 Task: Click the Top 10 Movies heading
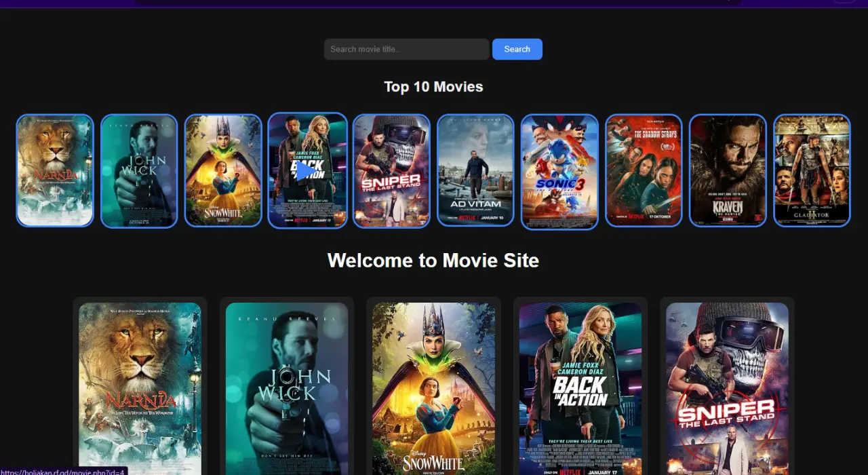[433, 87]
